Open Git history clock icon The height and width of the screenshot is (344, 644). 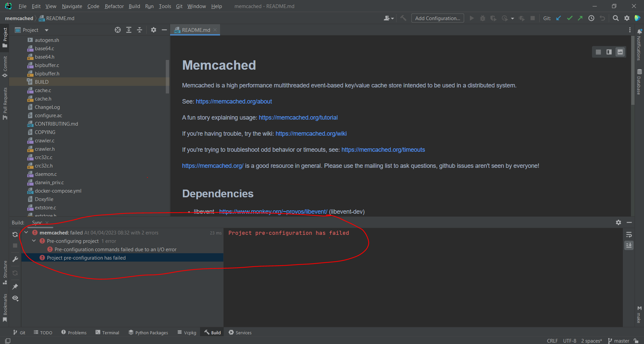pyautogui.click(x=591, y=18)
